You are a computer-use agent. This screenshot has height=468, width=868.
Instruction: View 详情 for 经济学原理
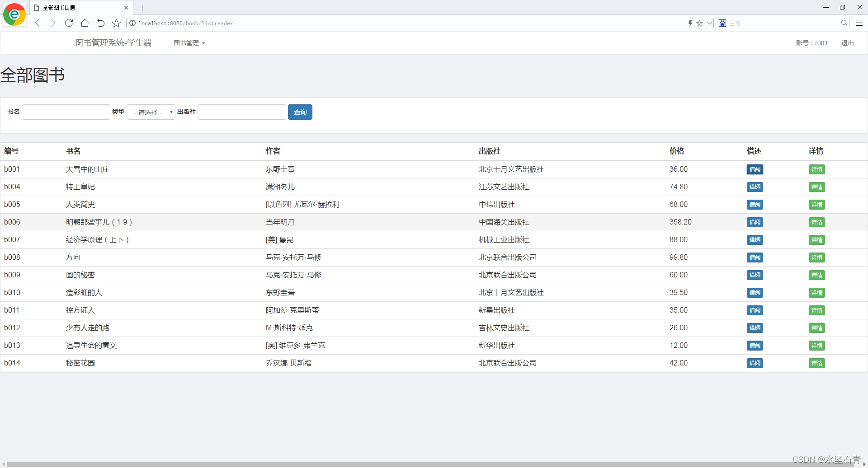click(816, 240)
